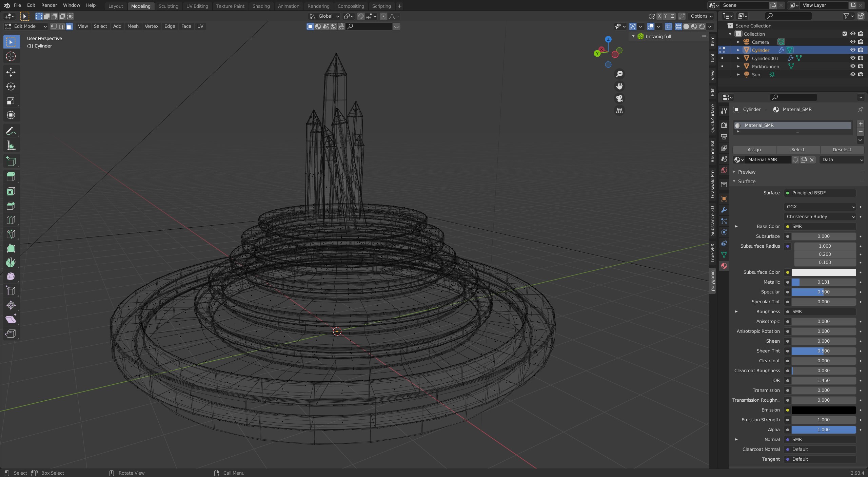
Task: Open the Modifier properties wrench tab
Action: point(724,210)
